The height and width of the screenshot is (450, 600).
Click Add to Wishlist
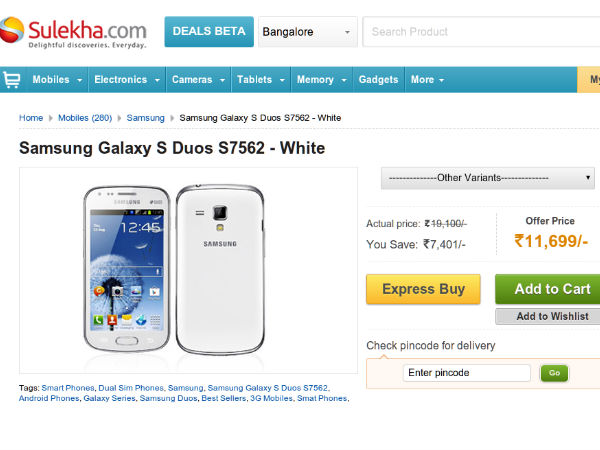(x=547, y=316)
